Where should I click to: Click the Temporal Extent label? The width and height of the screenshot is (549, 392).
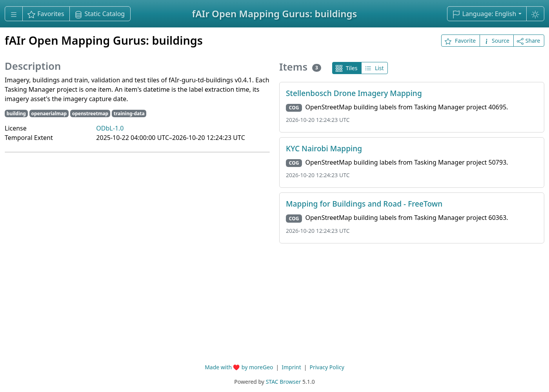[29, 138]
